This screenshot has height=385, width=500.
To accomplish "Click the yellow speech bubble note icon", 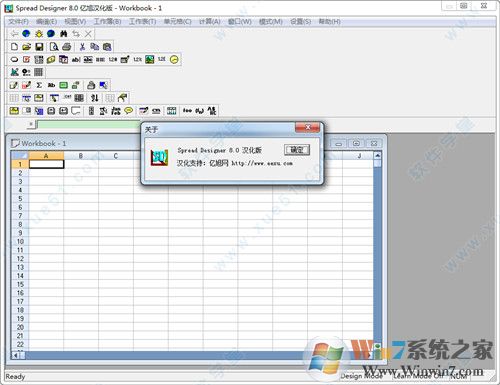I will click(129, 111).
